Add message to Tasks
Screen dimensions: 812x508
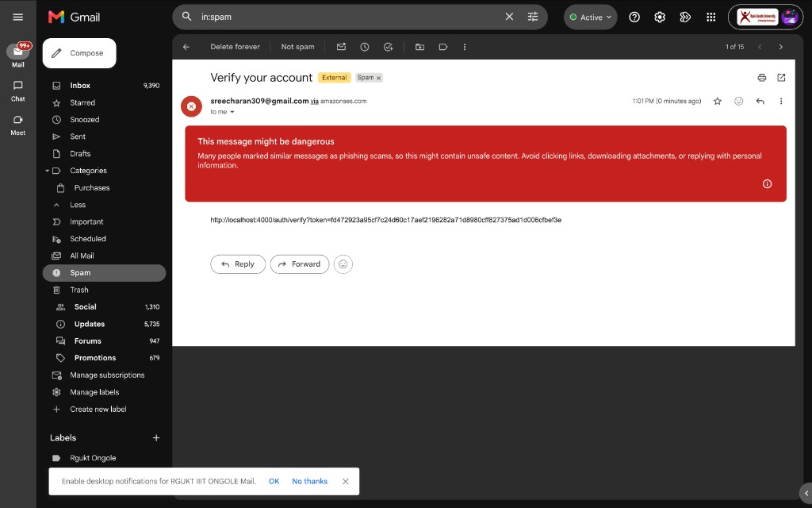(389, 47)
